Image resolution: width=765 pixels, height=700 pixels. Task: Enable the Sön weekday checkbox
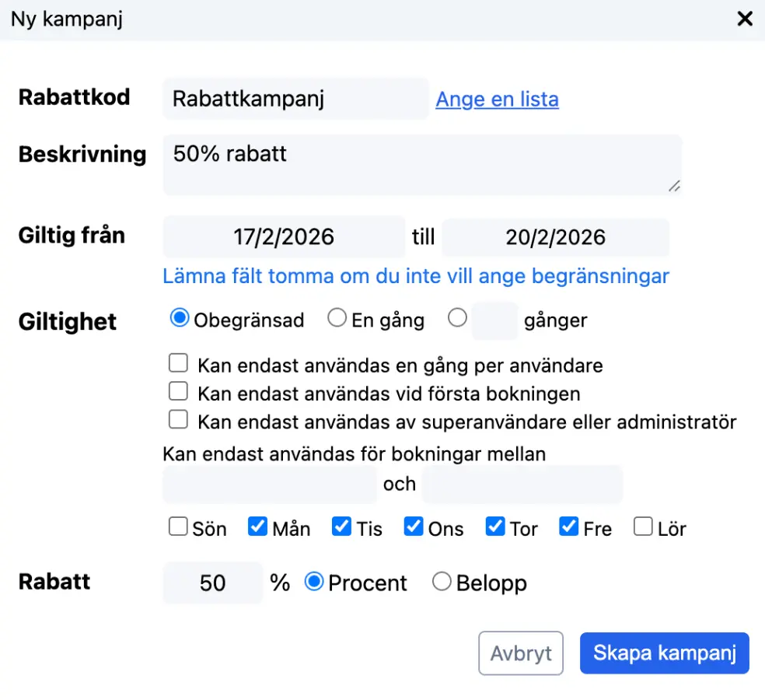179,527
